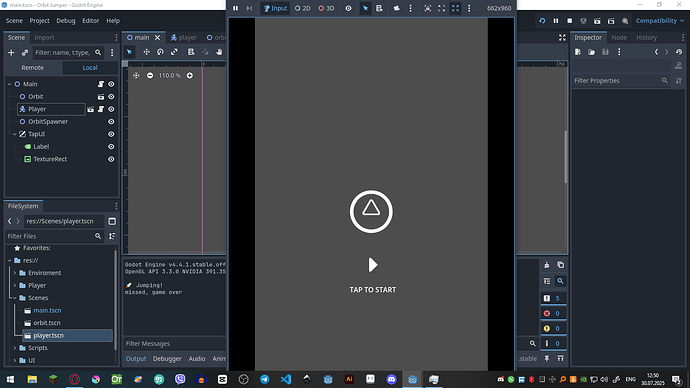The height and width of the screenshot is (388, 690).
Task: Zoom out of the viewport with the minus icon
Action: coord(150,76)
